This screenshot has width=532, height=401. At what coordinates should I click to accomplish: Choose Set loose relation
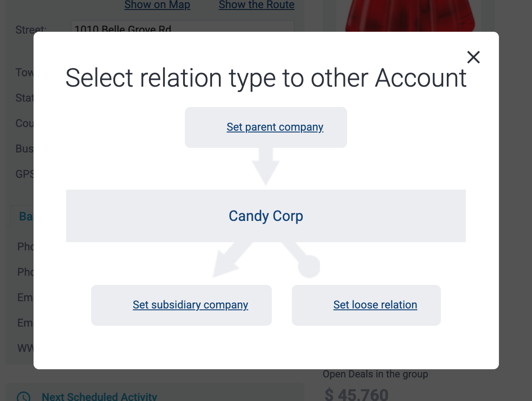375,305
